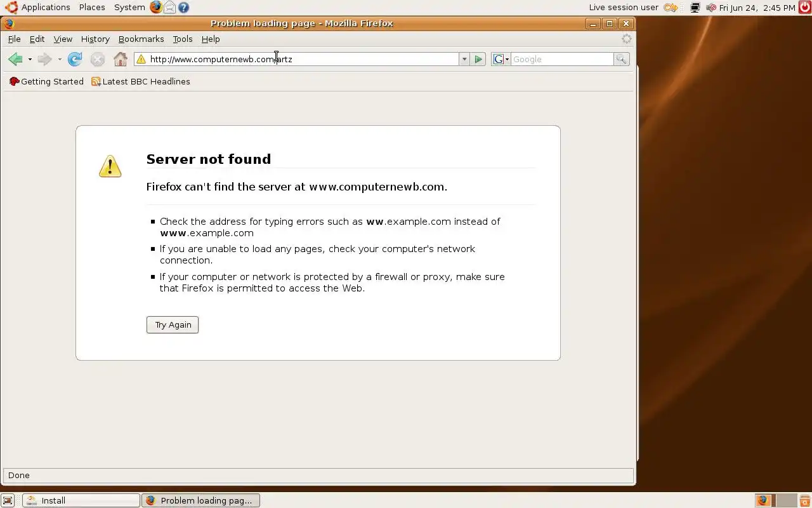Click the Show Desktop icon in bottom panel
Screen dimensions: 812x508
(8, 500)
